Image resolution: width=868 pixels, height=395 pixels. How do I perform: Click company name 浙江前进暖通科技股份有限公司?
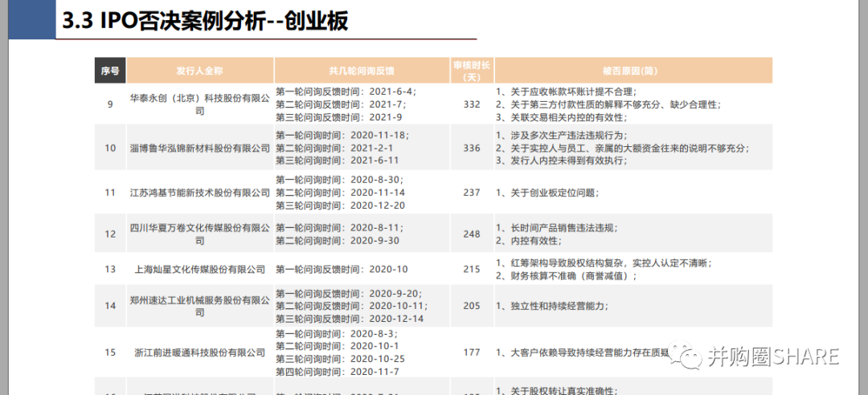pyautogui.click(x=200, y=352)
